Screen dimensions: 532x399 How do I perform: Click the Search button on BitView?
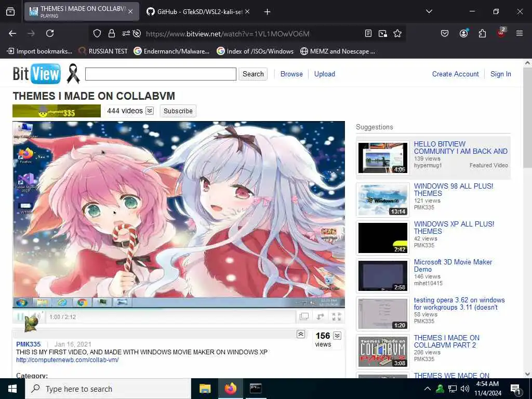point(253,74)
